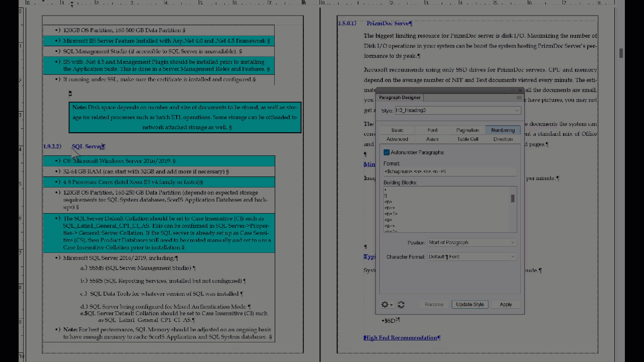
Task: Click the PrizmDoc Server heading on right page
Action: click(x=389, y=23)
